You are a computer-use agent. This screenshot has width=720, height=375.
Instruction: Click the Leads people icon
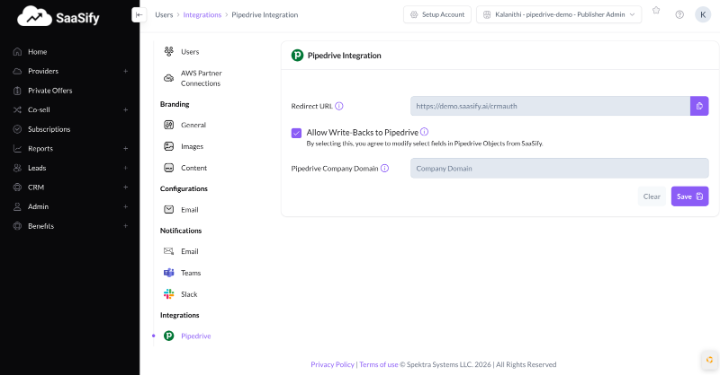click(17, 168)
